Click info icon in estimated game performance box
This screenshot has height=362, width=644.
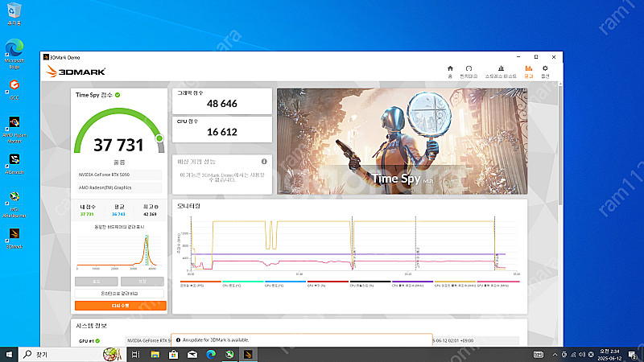tap(264, 162)
